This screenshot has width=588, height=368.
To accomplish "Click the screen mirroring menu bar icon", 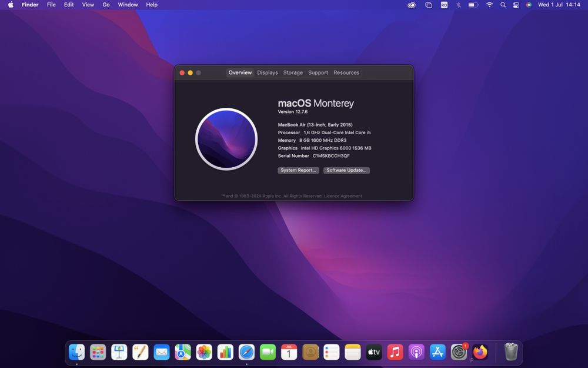I will [429, 5].
